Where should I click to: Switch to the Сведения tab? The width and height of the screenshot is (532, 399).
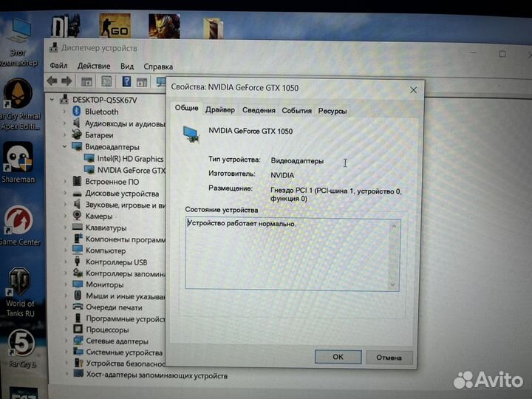pos(259,110)
